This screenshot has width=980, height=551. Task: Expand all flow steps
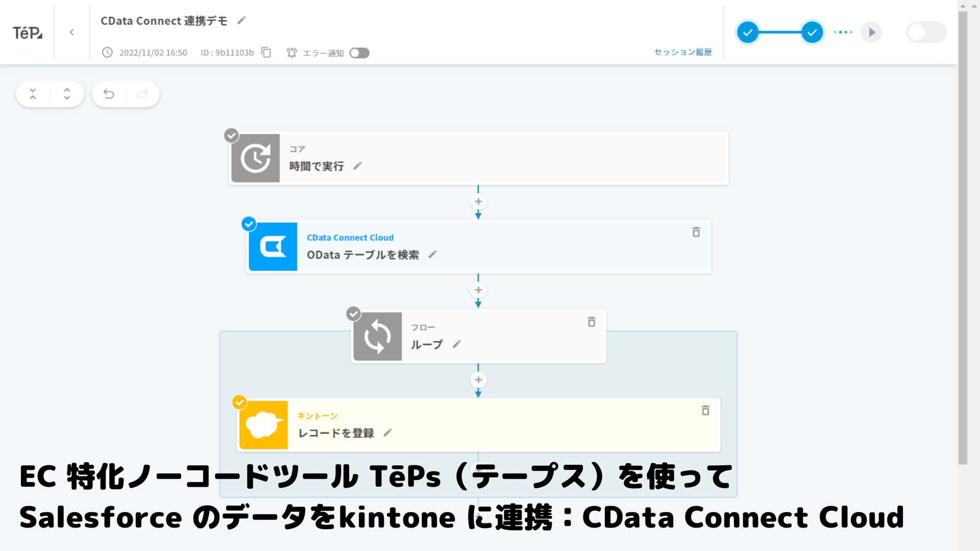click(x=67, y=94)
